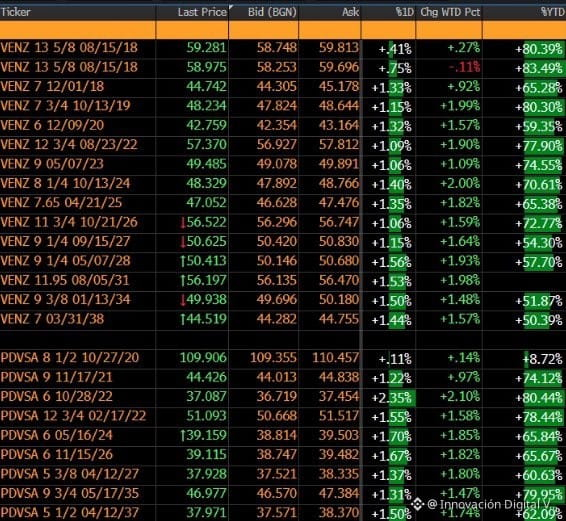Click the PDVSA 12 3/4 02/17/22 ticker

tap(73, 416)
